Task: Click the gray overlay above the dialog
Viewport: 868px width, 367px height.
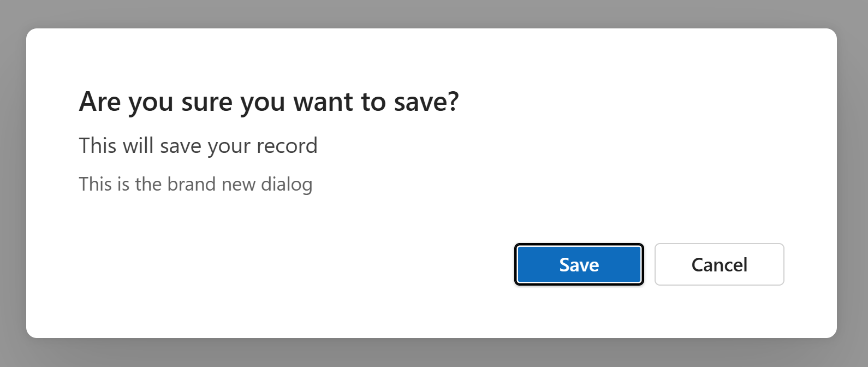Action: [x=434, y=14]
